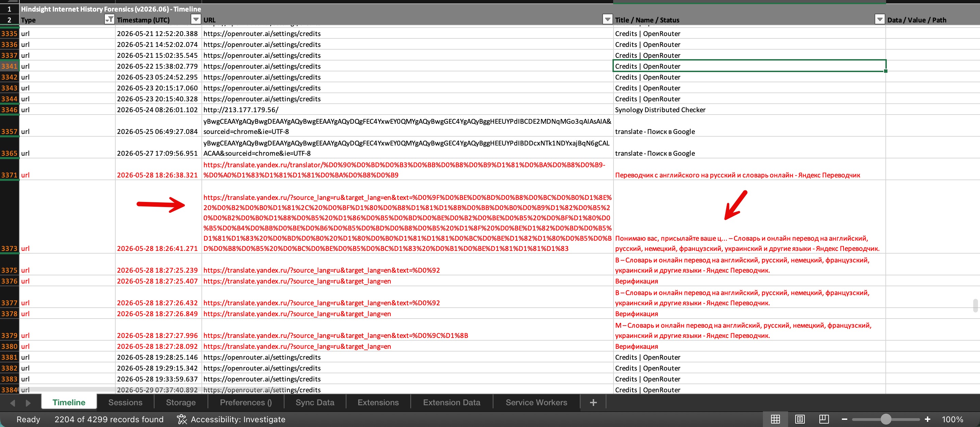
Task: Select the title cell starting 'Понимаю вас, присылайте'
Action: click(x=749, y=217)
